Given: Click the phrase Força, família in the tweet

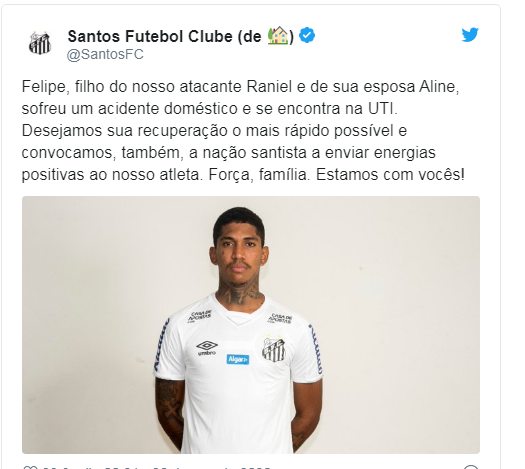Looking at the screenshot, I should pos(259,175).
